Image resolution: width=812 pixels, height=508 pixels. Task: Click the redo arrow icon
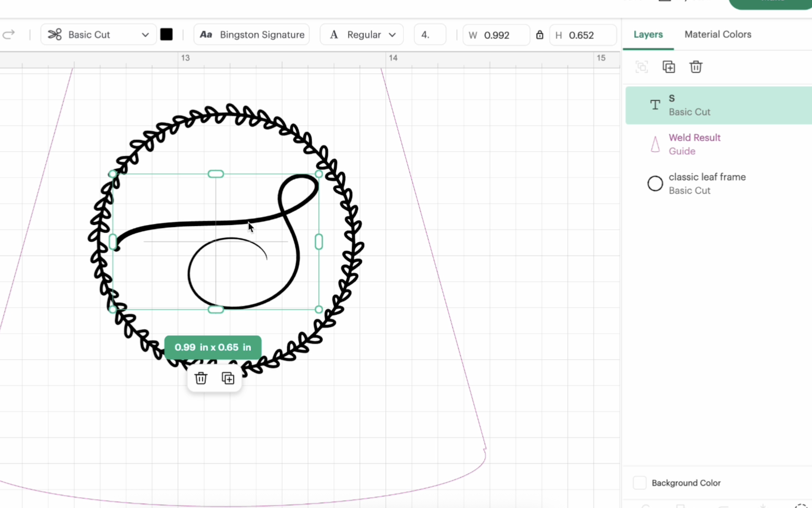coord(9,34)
